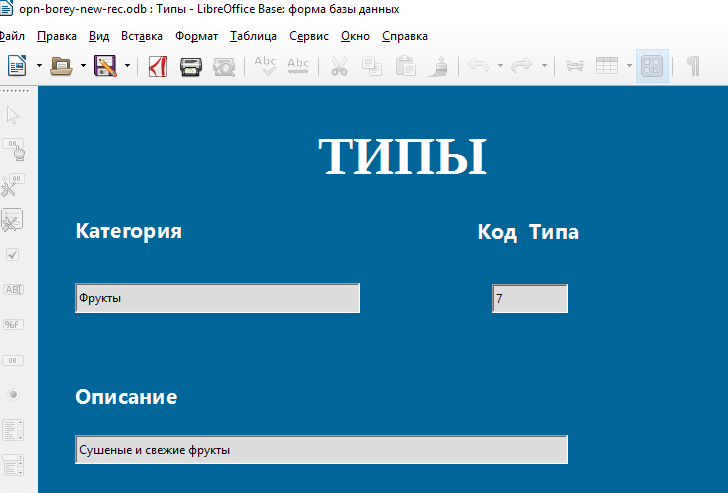Toggle formatting marks pilcrow icon

click(x=693, y=66)
